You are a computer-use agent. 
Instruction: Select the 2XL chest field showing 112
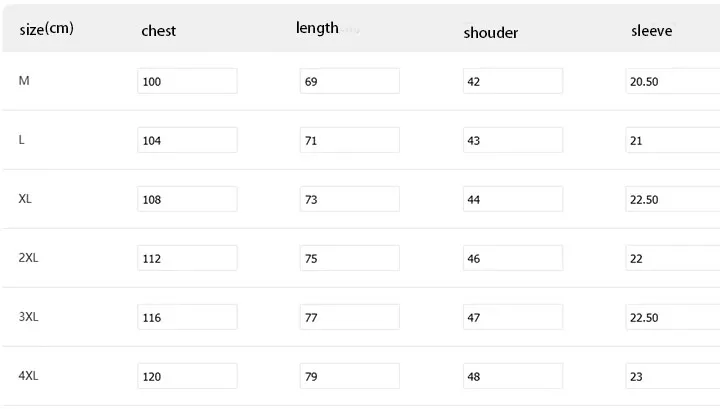187,258
